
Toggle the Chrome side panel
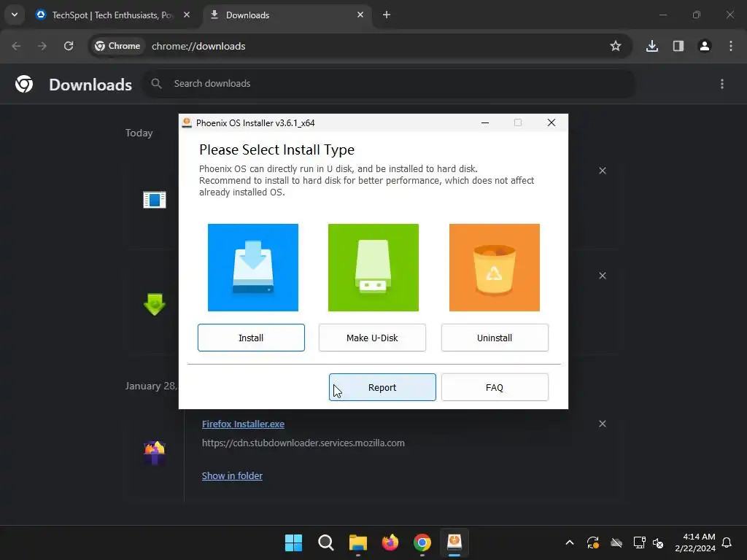678,46
